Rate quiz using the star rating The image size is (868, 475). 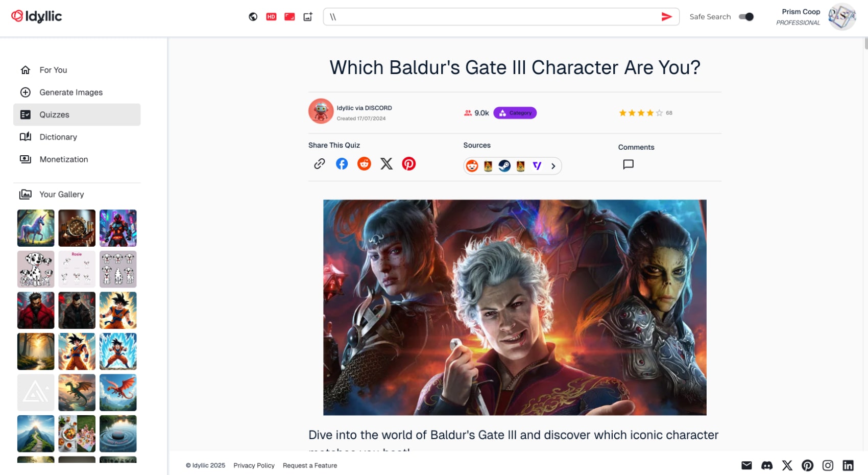click(641, 113)
